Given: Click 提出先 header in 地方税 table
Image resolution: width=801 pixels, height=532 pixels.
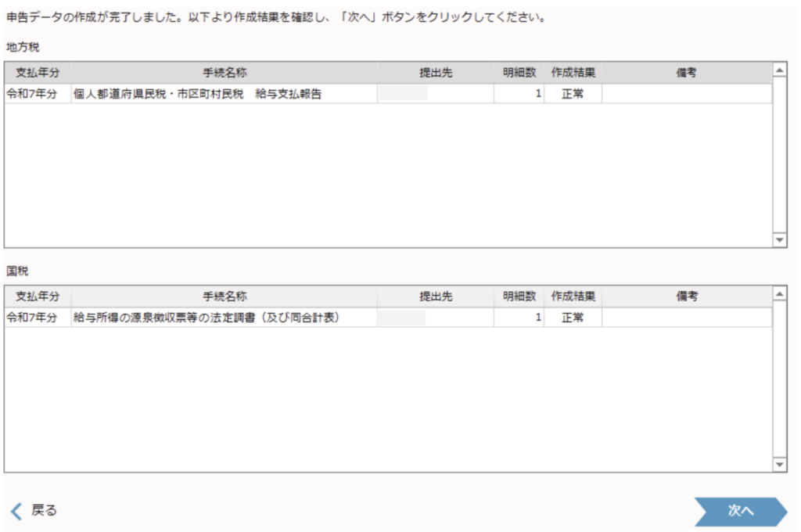Looking at the screenshot, I should click(436, 73).
